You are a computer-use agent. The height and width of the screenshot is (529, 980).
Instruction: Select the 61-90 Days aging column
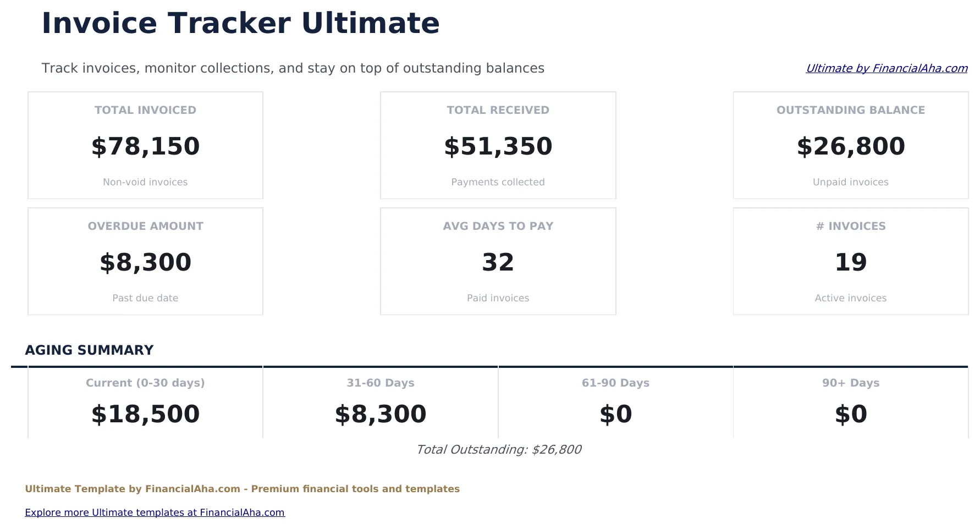615,401
